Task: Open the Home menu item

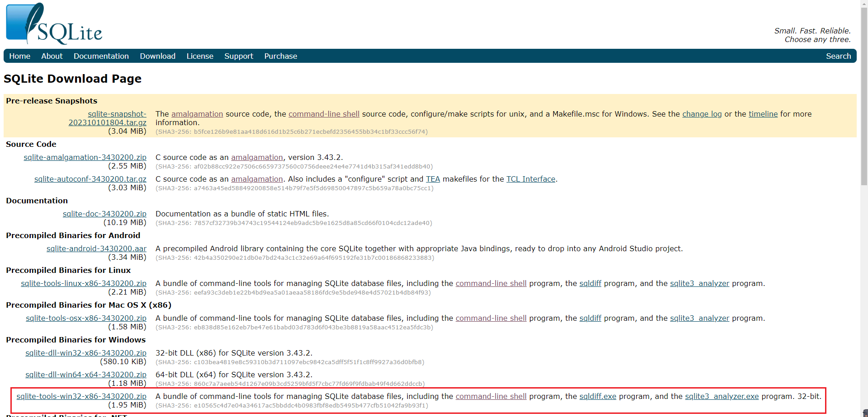Action: pyautogui.click(x=20, y=56)
